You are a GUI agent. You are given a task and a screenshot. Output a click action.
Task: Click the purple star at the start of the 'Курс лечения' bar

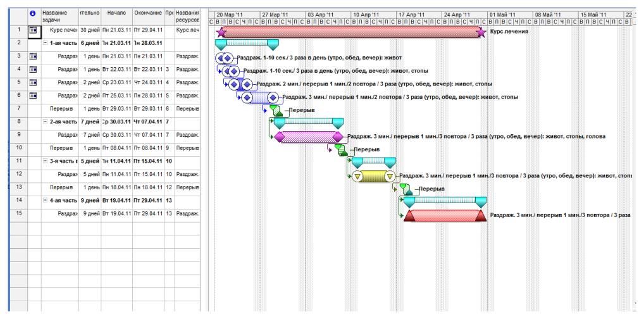pos(220,31)
